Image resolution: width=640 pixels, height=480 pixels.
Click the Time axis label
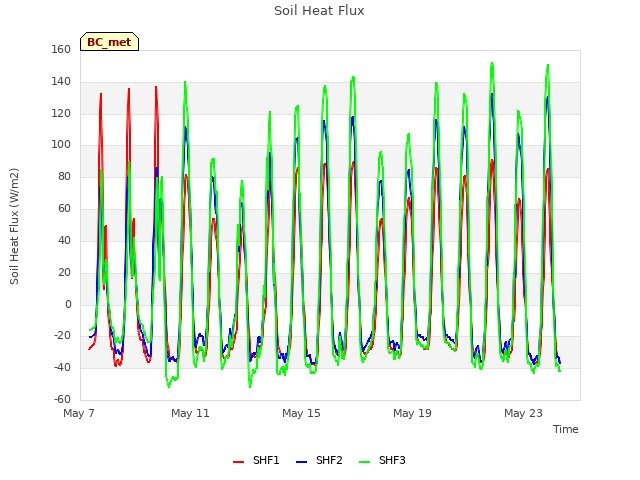tap(566, 429)
